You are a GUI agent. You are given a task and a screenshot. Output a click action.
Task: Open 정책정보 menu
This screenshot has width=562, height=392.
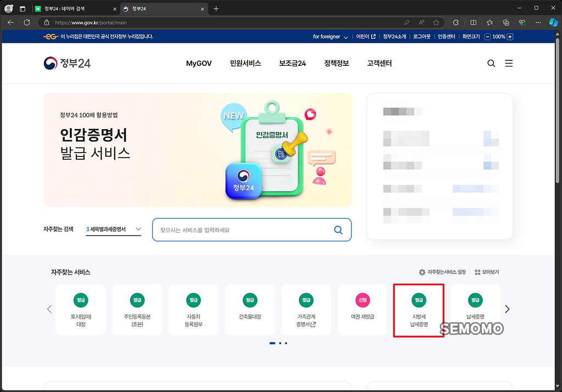click(336, 64)
